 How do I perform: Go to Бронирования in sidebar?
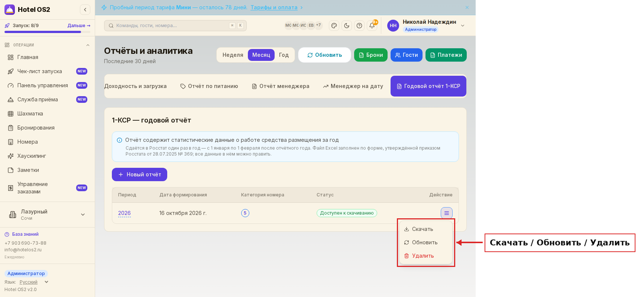point(48,128)
